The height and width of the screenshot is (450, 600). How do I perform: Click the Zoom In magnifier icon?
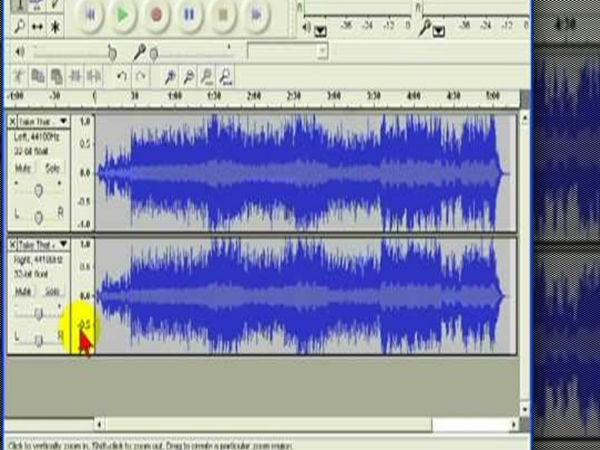click(171, 76)
